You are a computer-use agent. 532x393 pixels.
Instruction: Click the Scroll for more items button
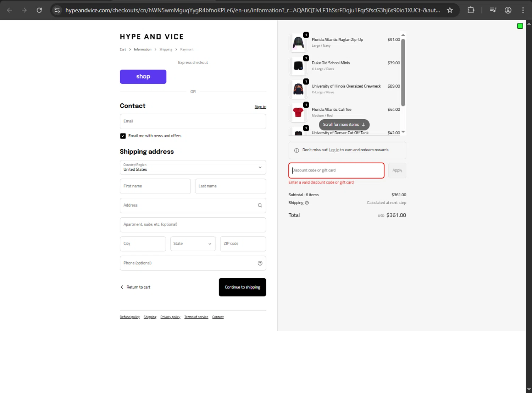click(344, 125)
